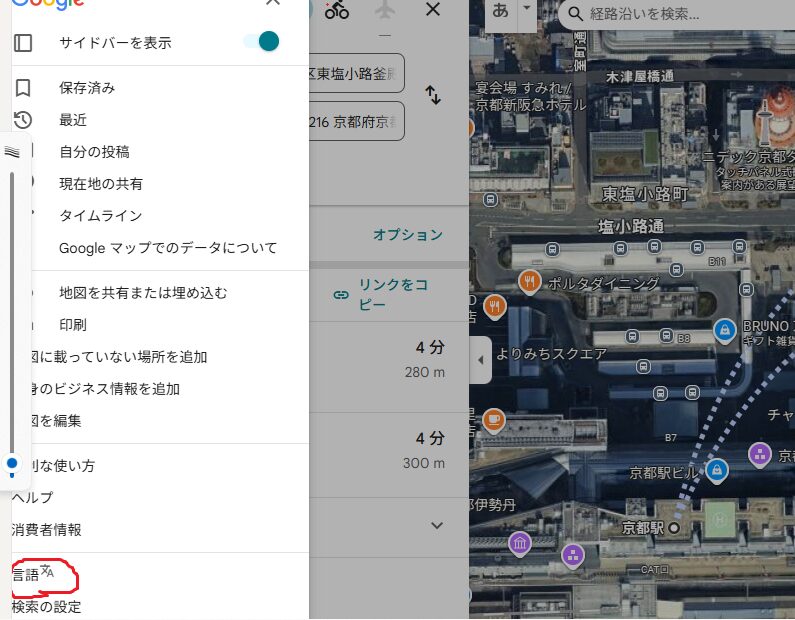Click the origin field 東塩小路釜殿
The image size is (795, 620).
pyautogui.click(x=356, y=74)
